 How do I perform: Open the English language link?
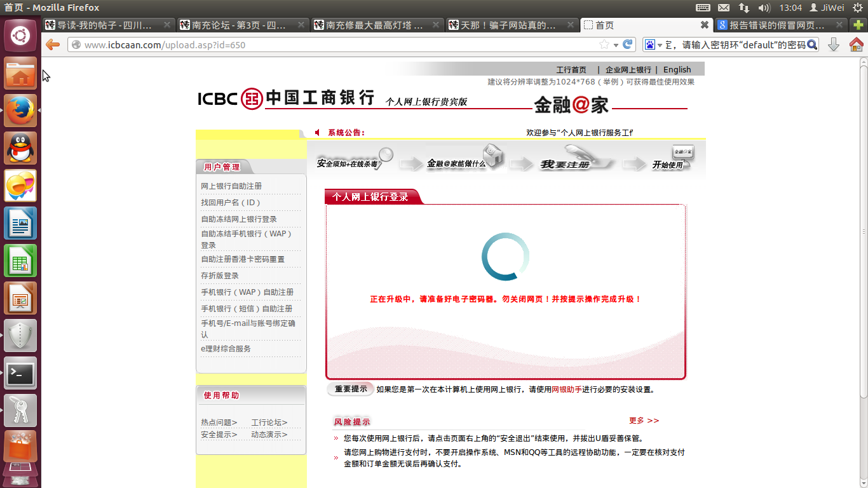click(x=677, y=69)
